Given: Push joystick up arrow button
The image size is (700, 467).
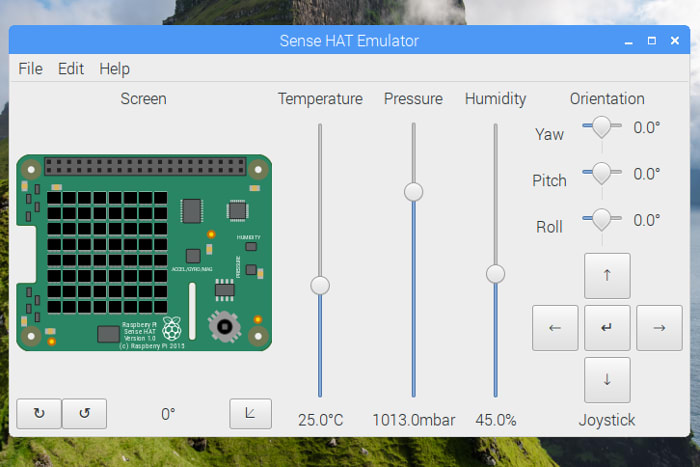Looking at the screenshot, I should click(607, 275).
